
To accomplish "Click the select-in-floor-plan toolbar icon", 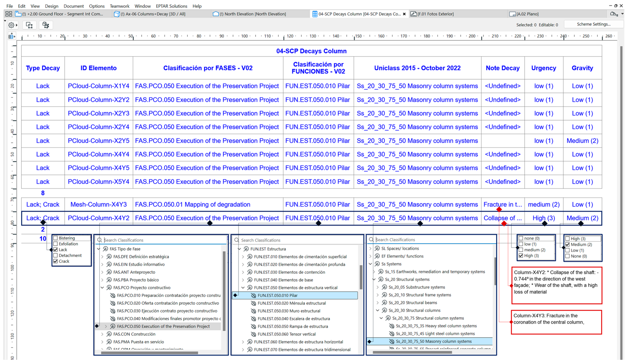I will (x=29, y=25).
